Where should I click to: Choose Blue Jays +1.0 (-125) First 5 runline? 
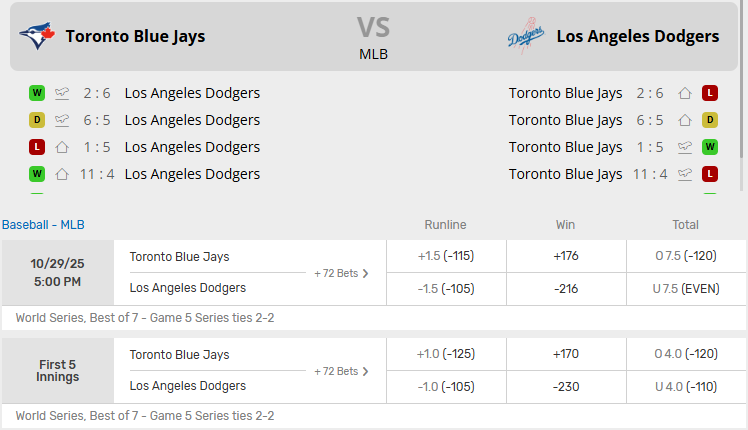(x=445, y=354)
